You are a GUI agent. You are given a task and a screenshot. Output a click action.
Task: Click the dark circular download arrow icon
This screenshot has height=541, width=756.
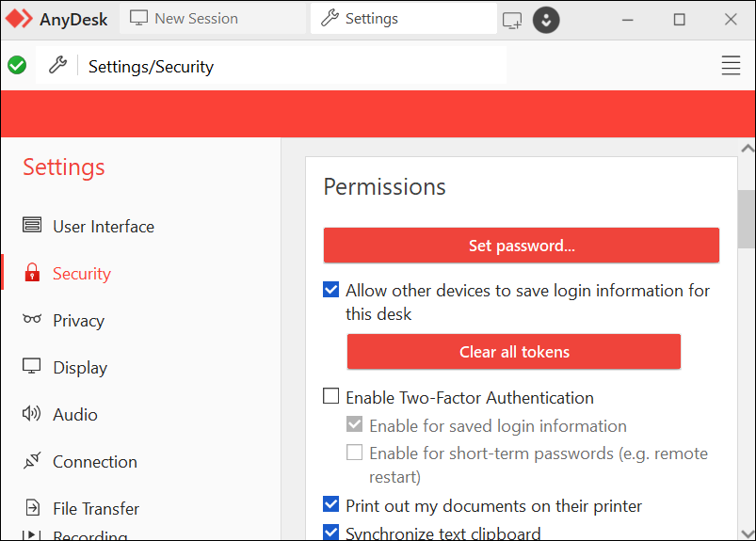click(x=546, y=20)
